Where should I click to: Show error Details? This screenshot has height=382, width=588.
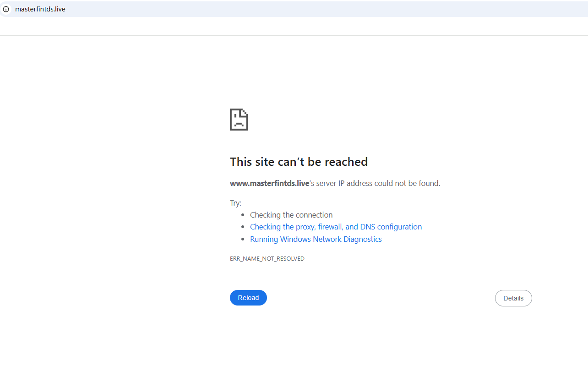[513, 298]
